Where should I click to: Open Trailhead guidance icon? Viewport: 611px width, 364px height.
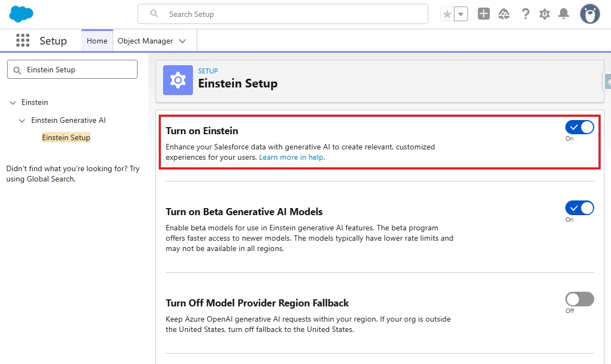[x=504, y=14]
